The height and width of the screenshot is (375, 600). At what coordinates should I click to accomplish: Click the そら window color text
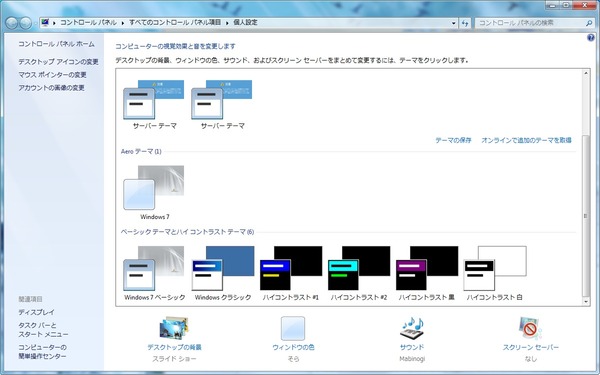[x=293, y=359]
